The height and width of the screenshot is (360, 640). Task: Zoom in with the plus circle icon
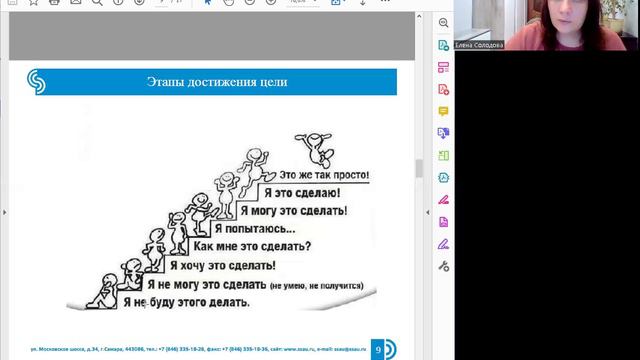(271, 2)
